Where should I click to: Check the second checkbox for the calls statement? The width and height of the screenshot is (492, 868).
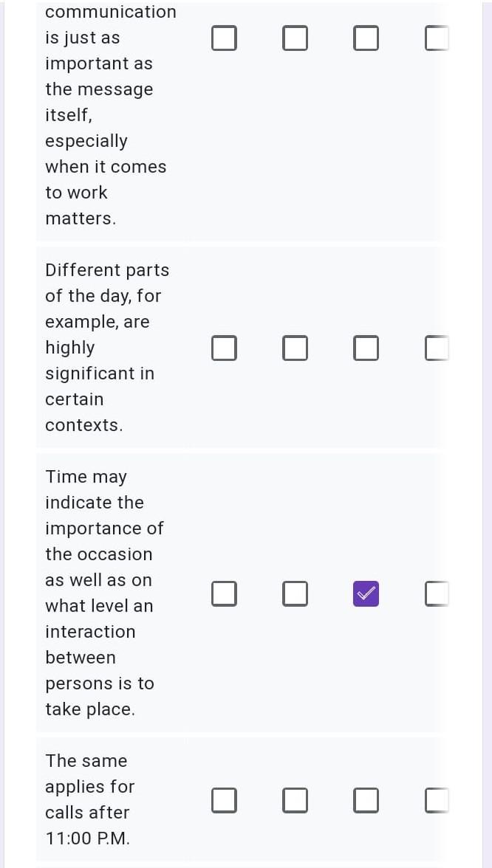tap(295, 799)
